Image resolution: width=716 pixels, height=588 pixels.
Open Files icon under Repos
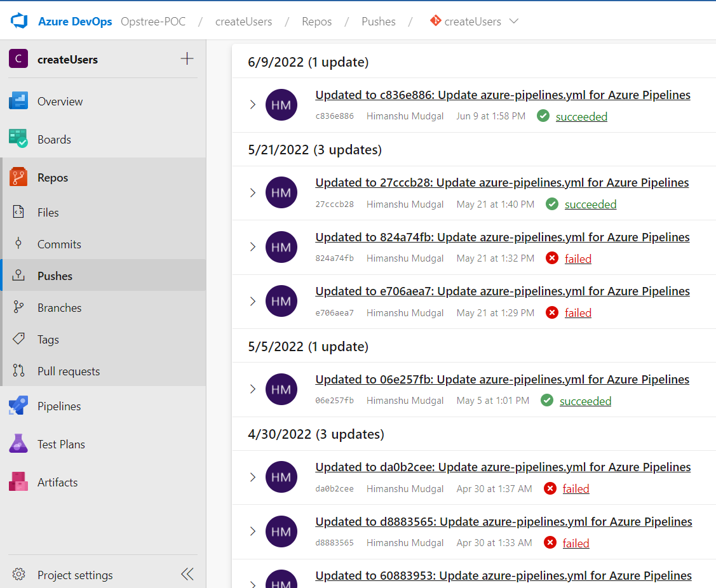pyautogui.click(x=18, y=212)
